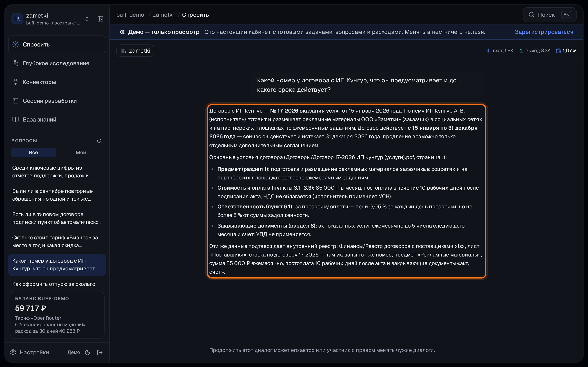Click the zametki knowledge base chip
This screenshot has width=588, height=367.
[135, 51]
